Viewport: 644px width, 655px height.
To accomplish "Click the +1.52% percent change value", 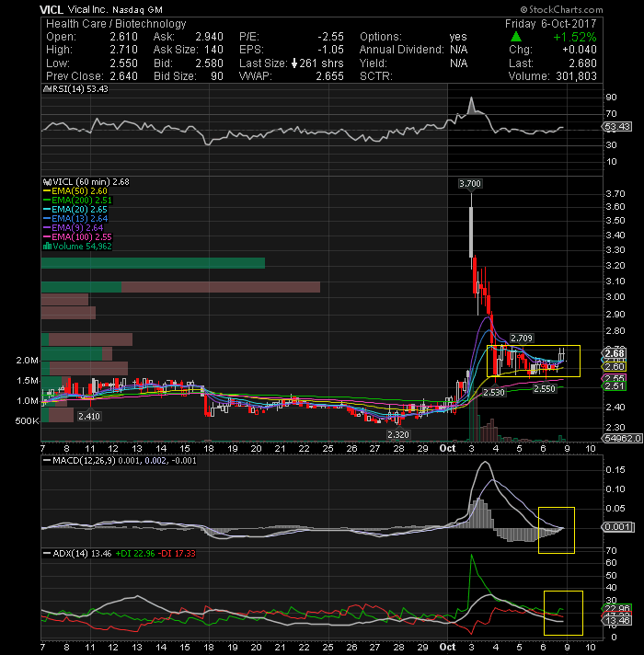I will (575, 37).
